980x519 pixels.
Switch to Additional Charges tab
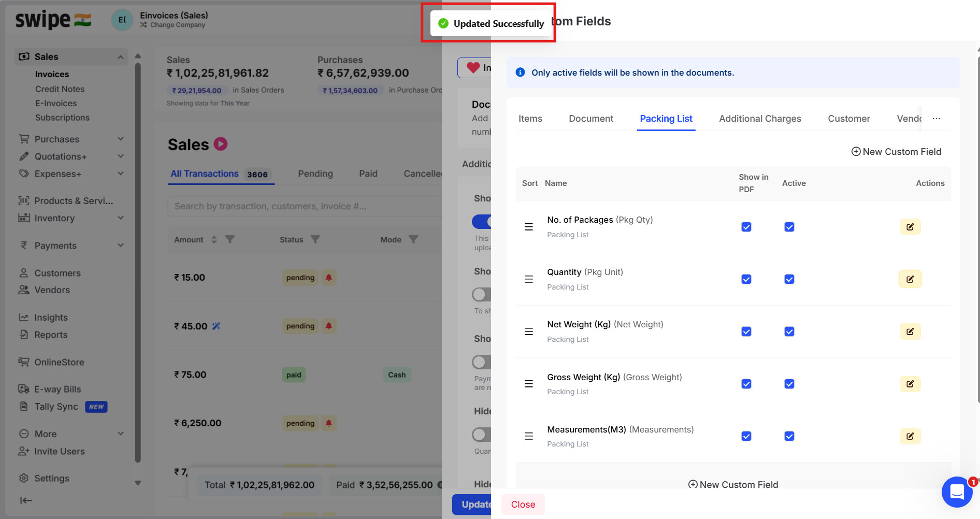click(x=760, y=119)
